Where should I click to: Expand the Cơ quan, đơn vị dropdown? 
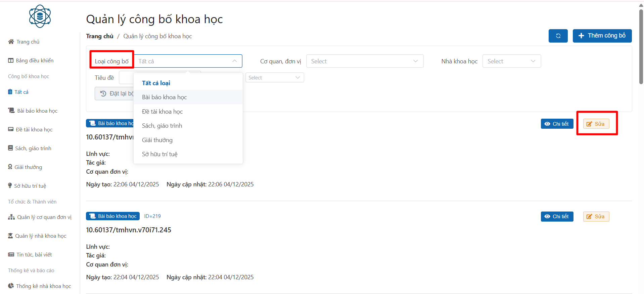tap(364, 61)
